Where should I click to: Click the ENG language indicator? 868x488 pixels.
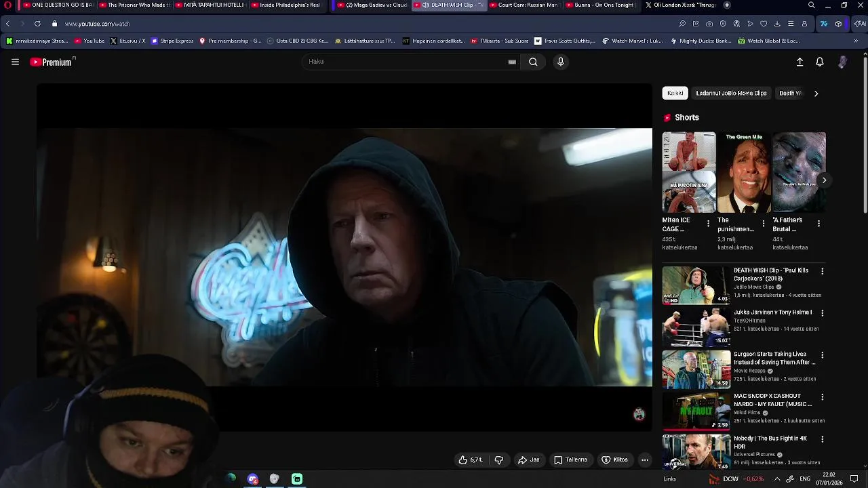coord(805,479)
